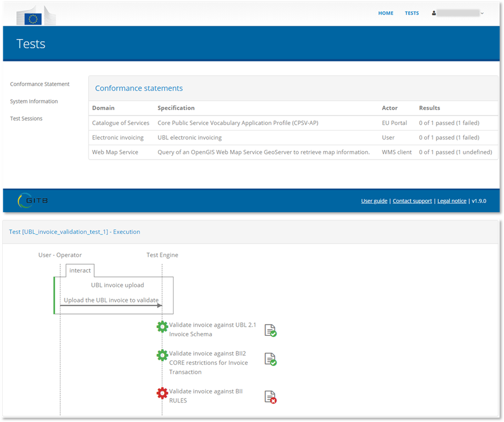Open the User guide link
504x422 pixels.
[x=374, y=201]
